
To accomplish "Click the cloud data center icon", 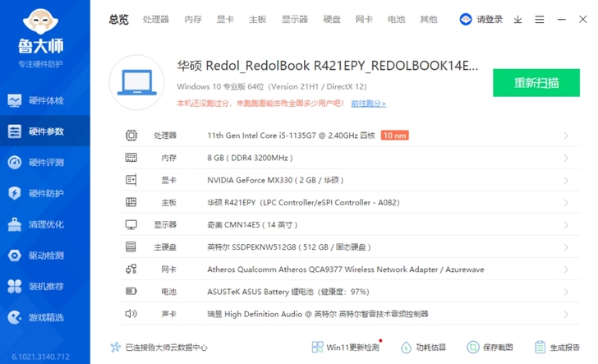I will [115, 348].
